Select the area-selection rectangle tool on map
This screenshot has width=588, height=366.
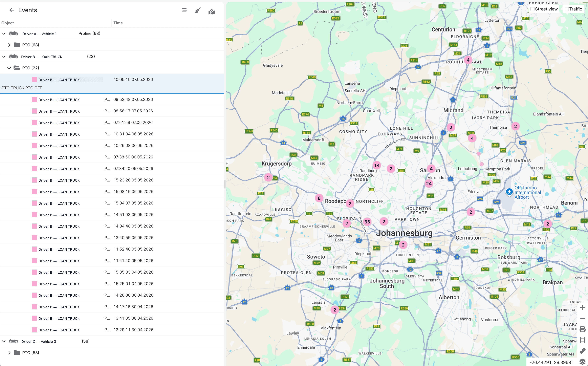point(582,340)
